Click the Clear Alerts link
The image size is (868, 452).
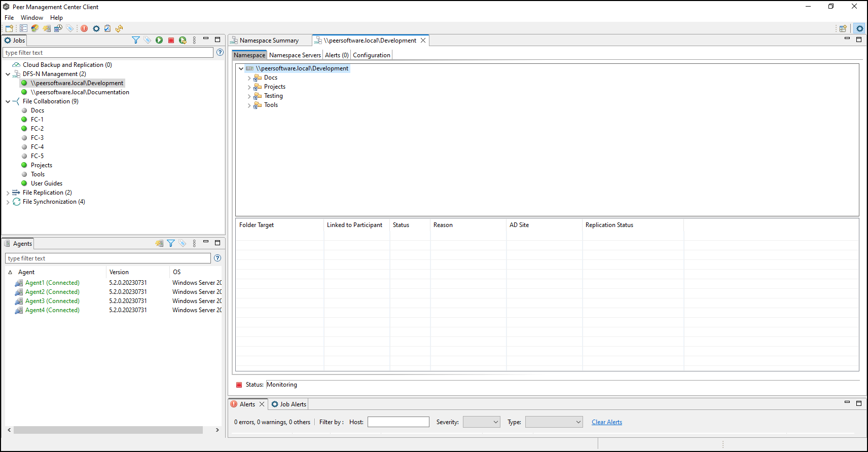pyautogui.click(x=606, y=422)
